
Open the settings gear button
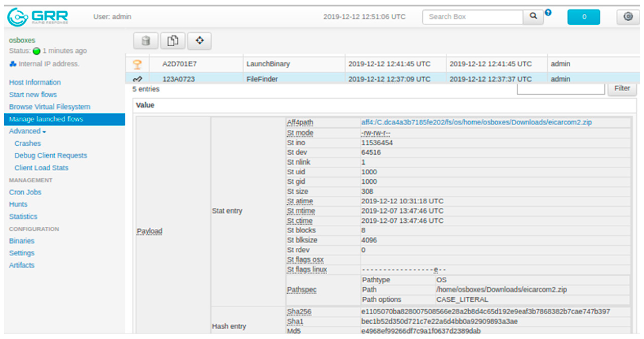tap(628, 17)
